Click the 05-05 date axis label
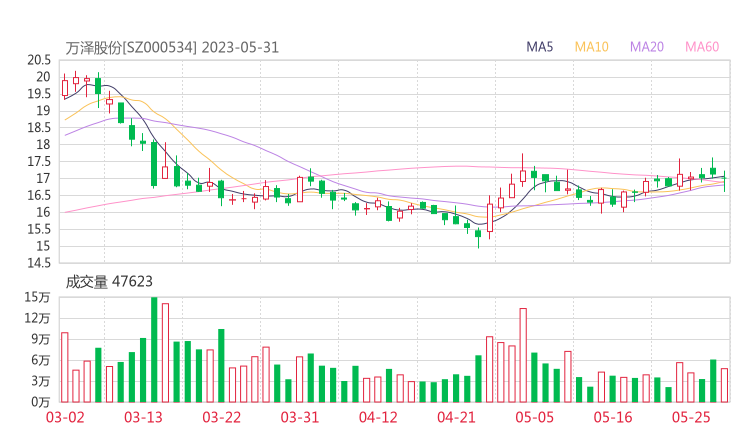Viewport: 740px width, 440px height. (534, 417)
